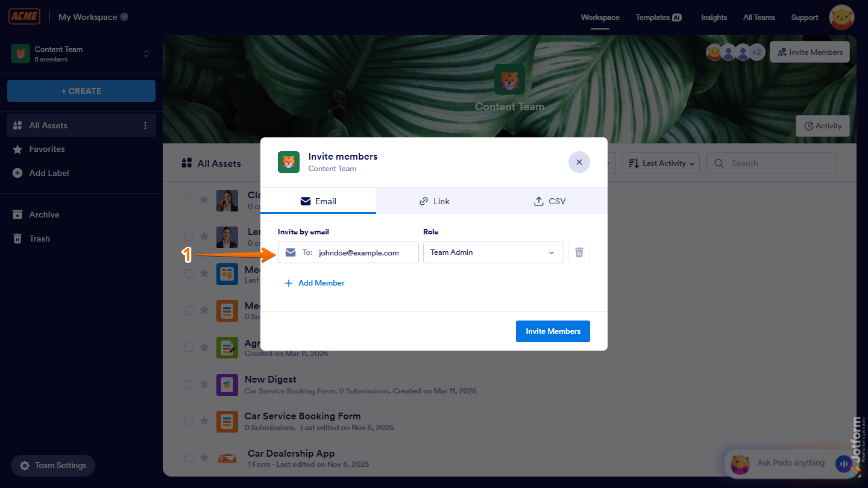
Task: Click the ACME logo
Action: pos(24,16)
